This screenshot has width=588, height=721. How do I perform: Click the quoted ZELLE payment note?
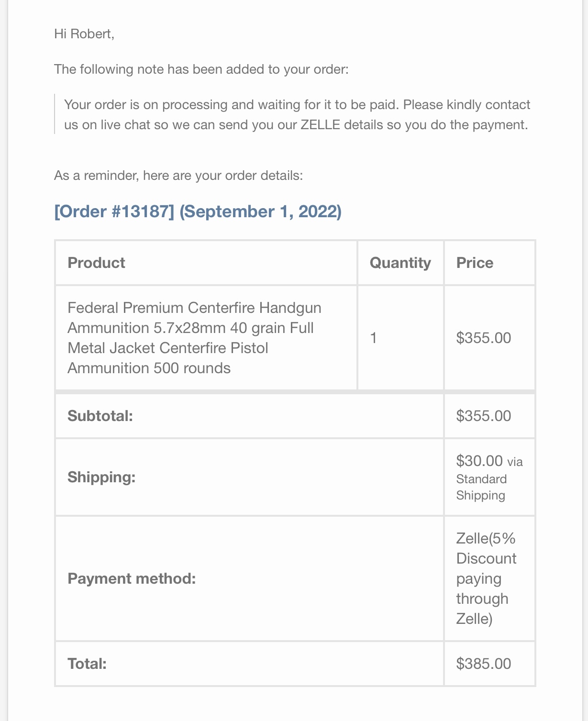pos(297,115)
